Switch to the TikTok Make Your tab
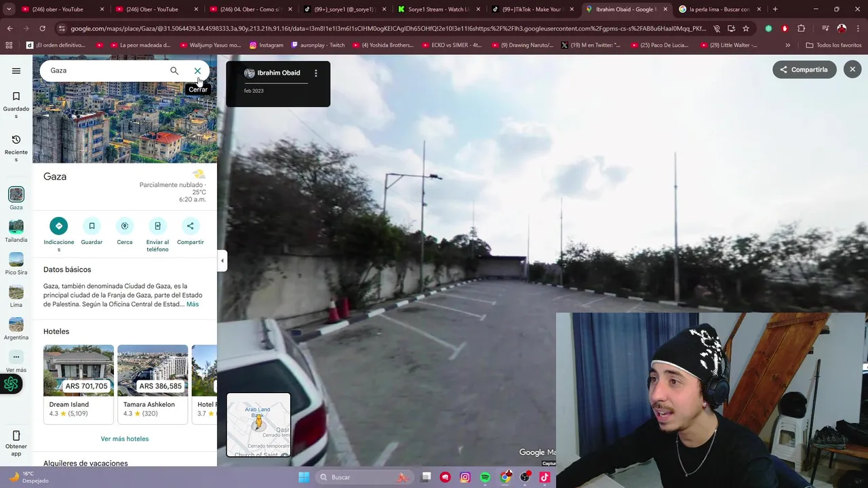 click(x=533, y=9)
